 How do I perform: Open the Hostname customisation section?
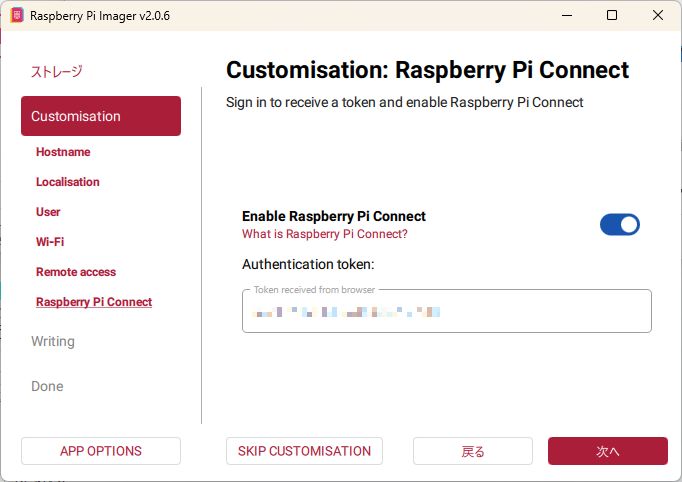pos(63,152)
